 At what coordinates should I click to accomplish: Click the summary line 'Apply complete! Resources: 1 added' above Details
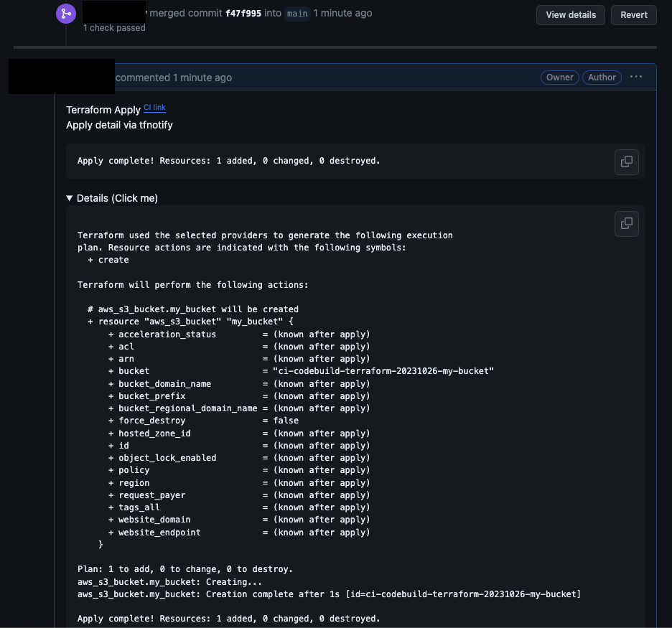[228, 161]
